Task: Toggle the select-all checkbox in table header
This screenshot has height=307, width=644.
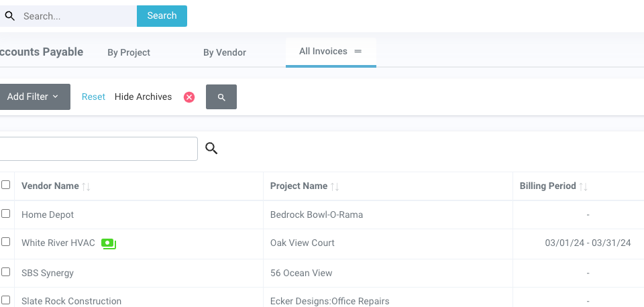Action: click(6, 185)
